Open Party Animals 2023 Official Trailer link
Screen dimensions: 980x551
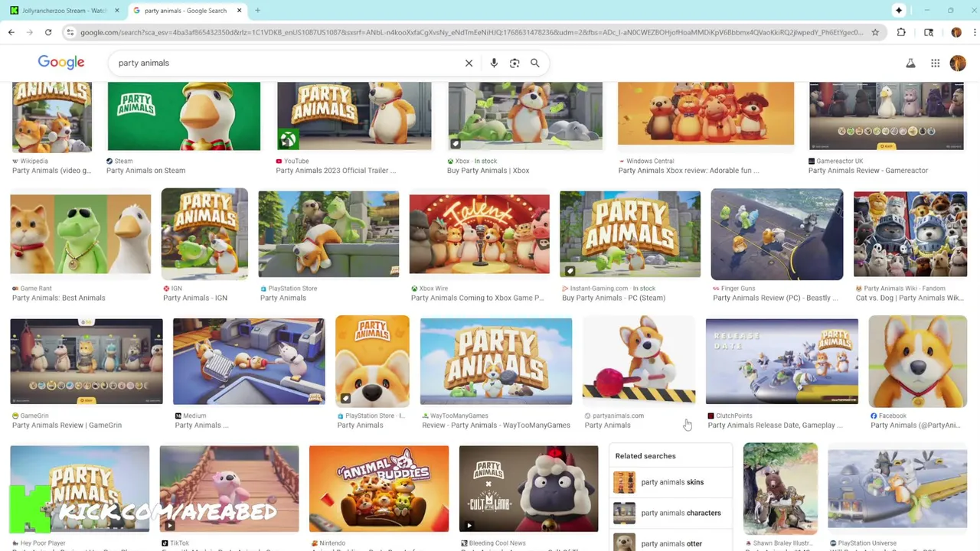335,171
